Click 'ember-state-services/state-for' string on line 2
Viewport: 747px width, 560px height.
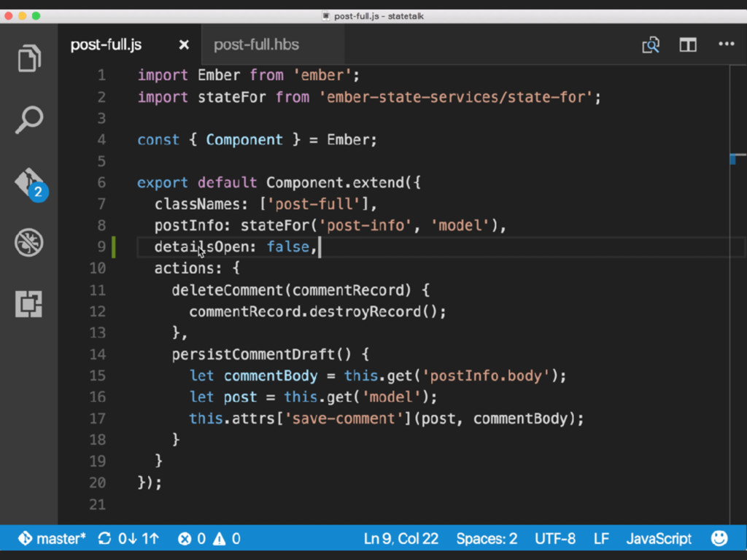point(456,97)
